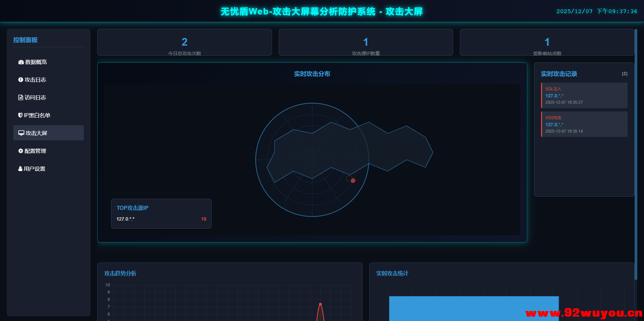Click the document icon next to 访问日志
The width and height of the screenshot is (644, 321).
coord(20,97)
